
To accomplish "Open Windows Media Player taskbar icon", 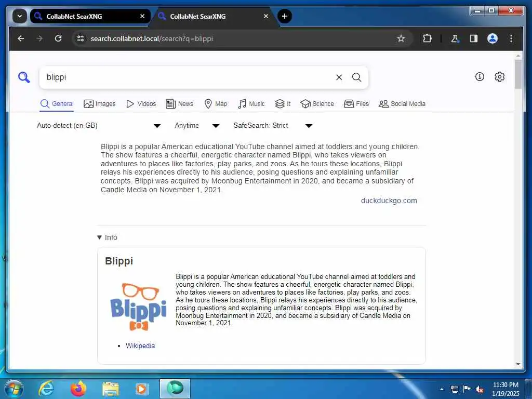I will pos(141,389).
